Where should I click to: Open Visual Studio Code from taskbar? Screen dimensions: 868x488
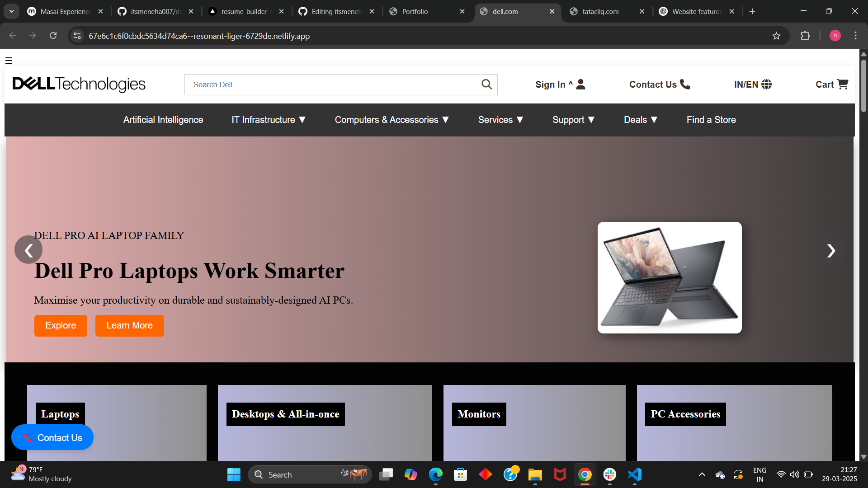click(635, 474)
